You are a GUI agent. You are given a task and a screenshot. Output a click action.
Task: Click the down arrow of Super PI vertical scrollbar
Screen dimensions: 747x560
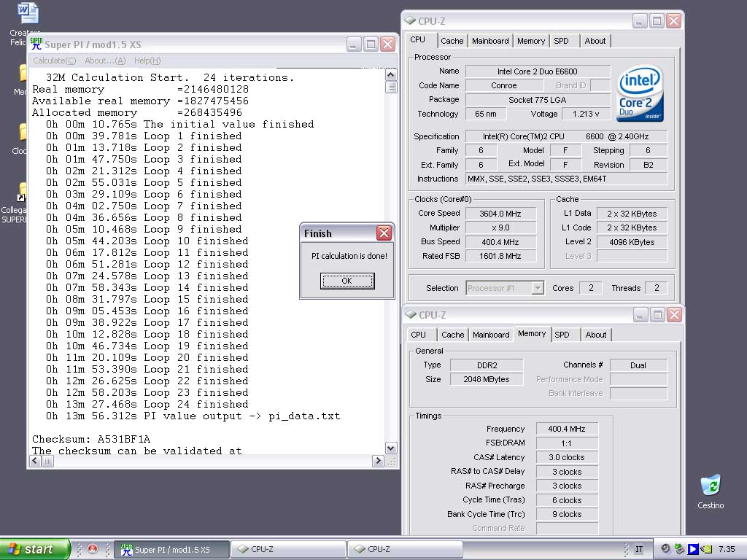click(390, 448)
